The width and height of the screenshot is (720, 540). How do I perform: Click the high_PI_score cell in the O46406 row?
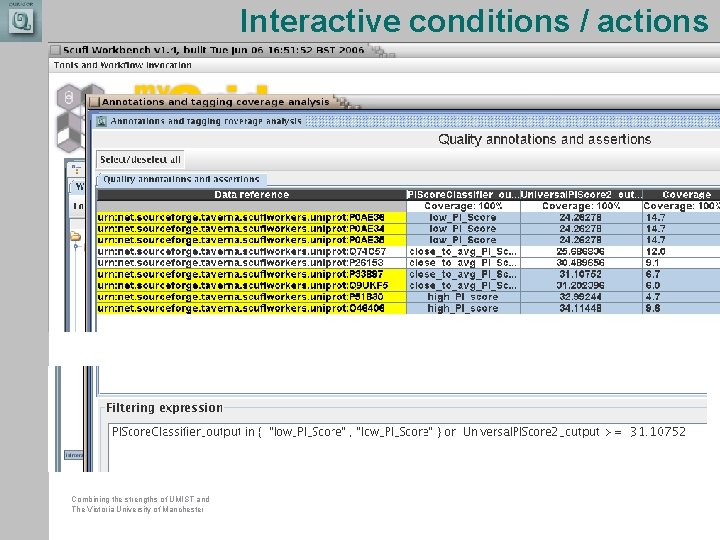pyautogui.click(x=463, y=308)
